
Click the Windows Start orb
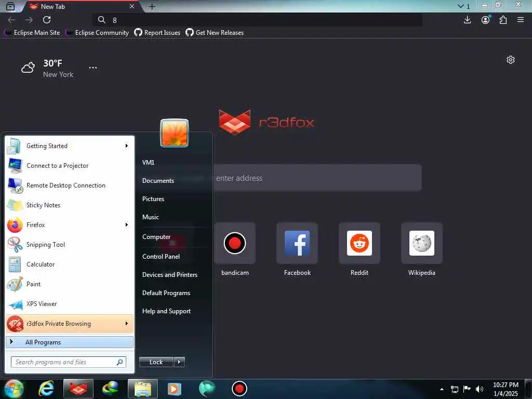click(x=14, y=389)
